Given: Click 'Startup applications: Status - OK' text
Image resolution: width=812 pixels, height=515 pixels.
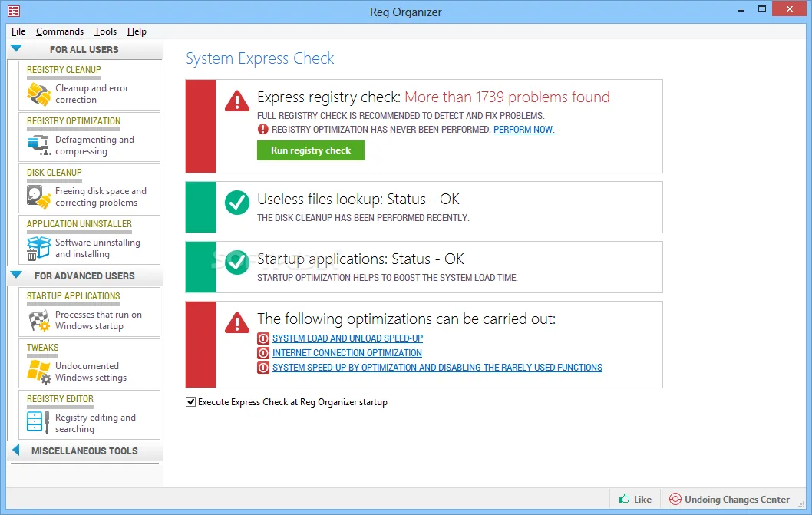Looking at the screenshot, I should [361, 259].
